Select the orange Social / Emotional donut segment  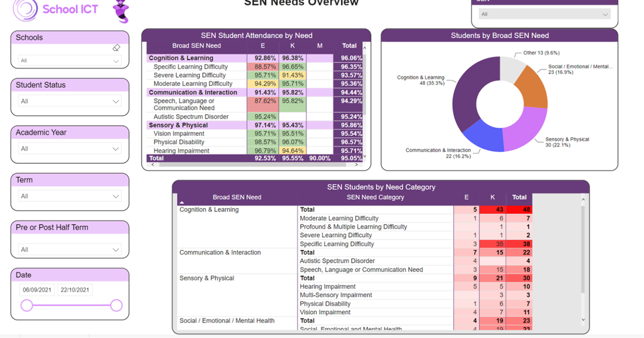click(533, 89)
